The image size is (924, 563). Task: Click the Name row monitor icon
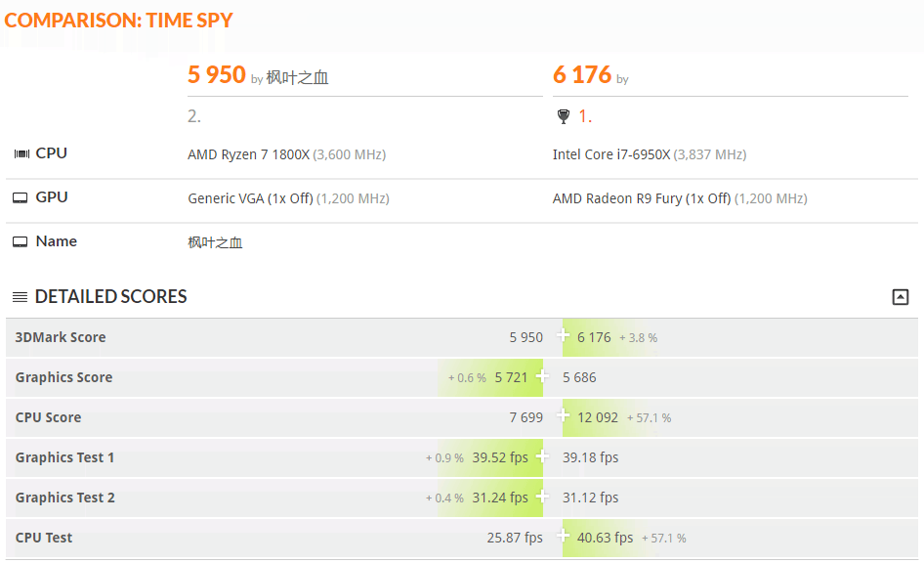pyautogui.click(x=21, y=241)
